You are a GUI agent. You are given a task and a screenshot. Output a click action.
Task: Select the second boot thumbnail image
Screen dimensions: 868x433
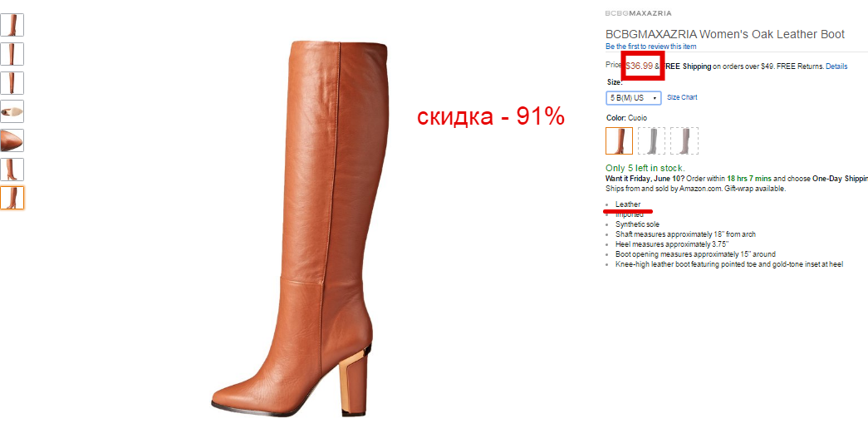click(12, 54)
